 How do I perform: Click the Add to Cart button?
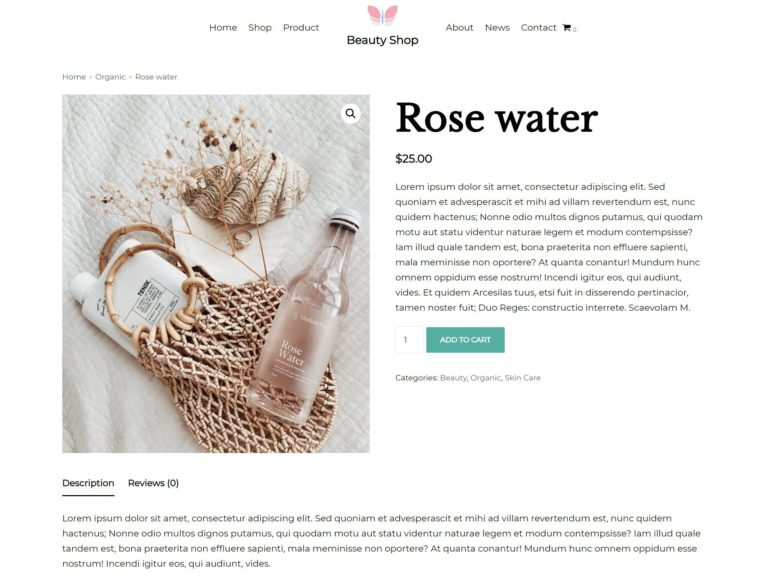click(465, 340)
